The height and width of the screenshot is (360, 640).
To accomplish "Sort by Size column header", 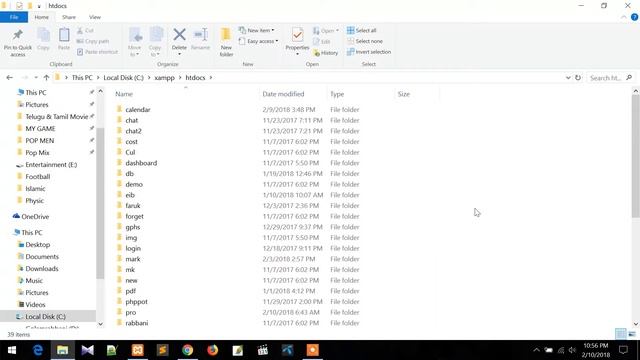I will [x=404, y=94].
